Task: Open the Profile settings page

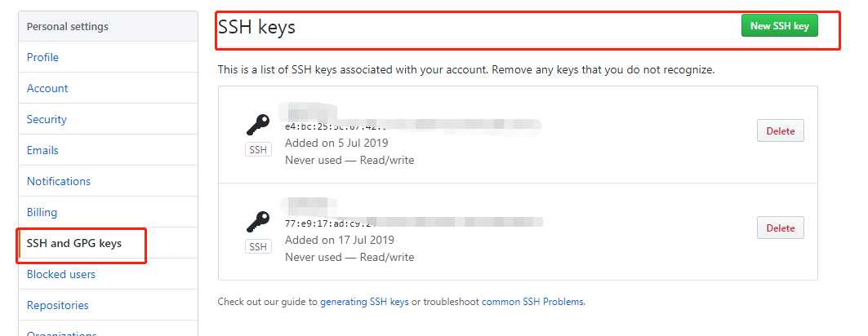Action: pyautogui.click(x=42, y=57)
